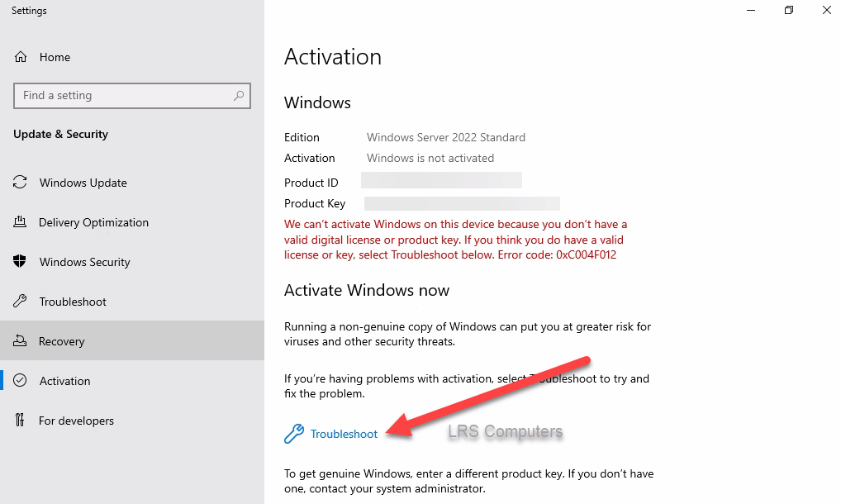The height and width of the screenshot is (504, 841).
Task: Click the Home house icon
Action: click(21, 57)
